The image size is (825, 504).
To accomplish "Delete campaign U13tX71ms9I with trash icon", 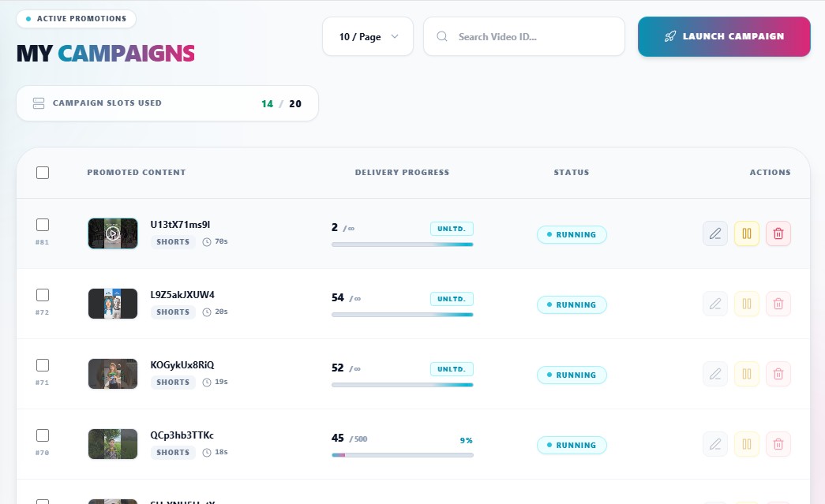I will 778,233.
